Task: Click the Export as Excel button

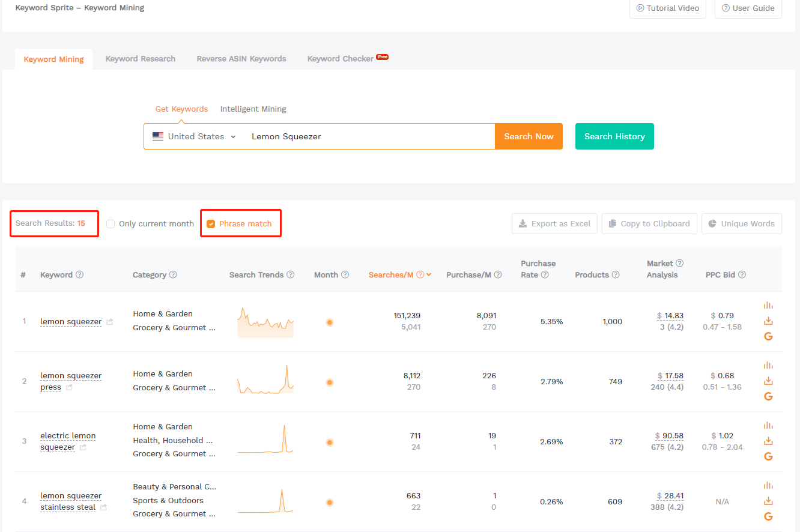Action: [x=554, y=224]
